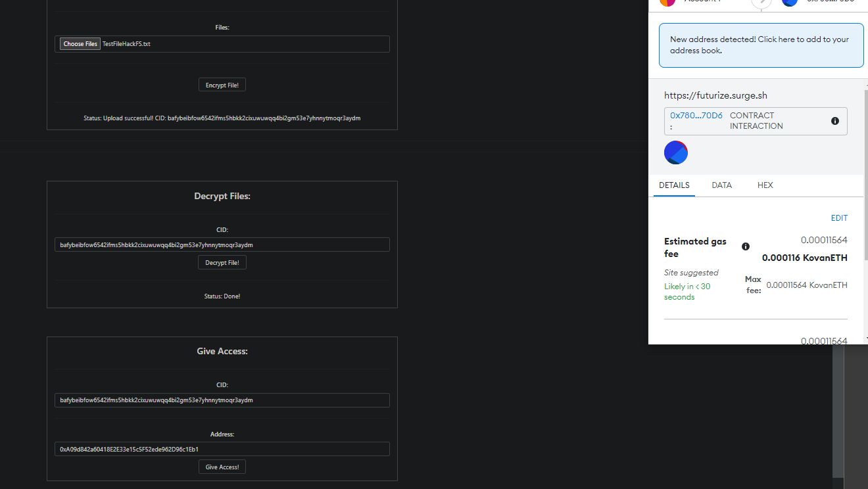Click the CONTRACT INTERACTION label
Screen dimensions: 868x489
click(756, 121)
